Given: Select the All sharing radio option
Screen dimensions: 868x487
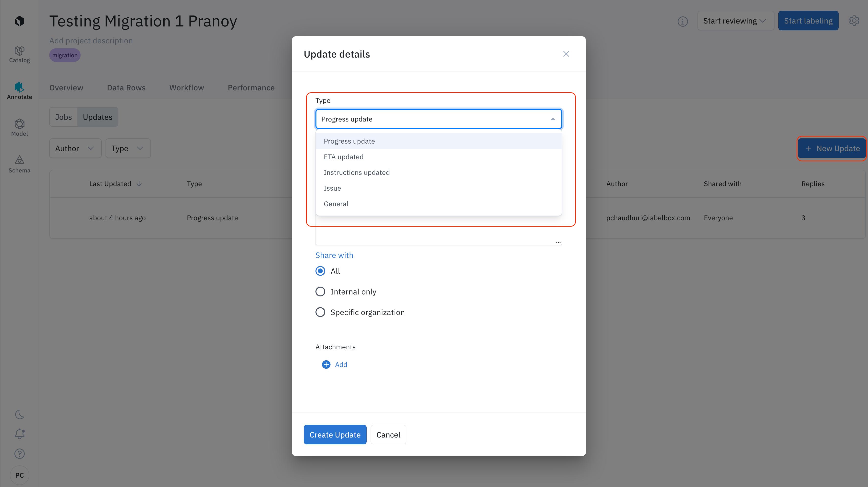Looking at the screenshot, I should coord(320,271).
